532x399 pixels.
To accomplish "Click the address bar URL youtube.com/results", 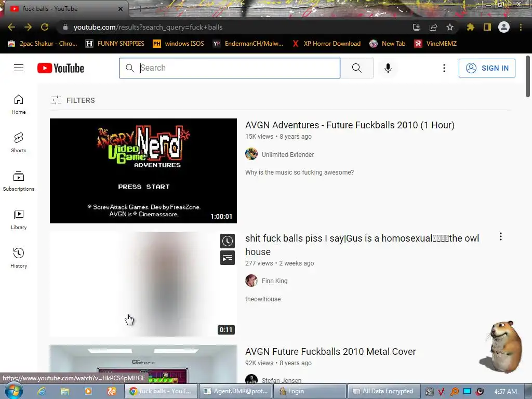I will (148, 27).
